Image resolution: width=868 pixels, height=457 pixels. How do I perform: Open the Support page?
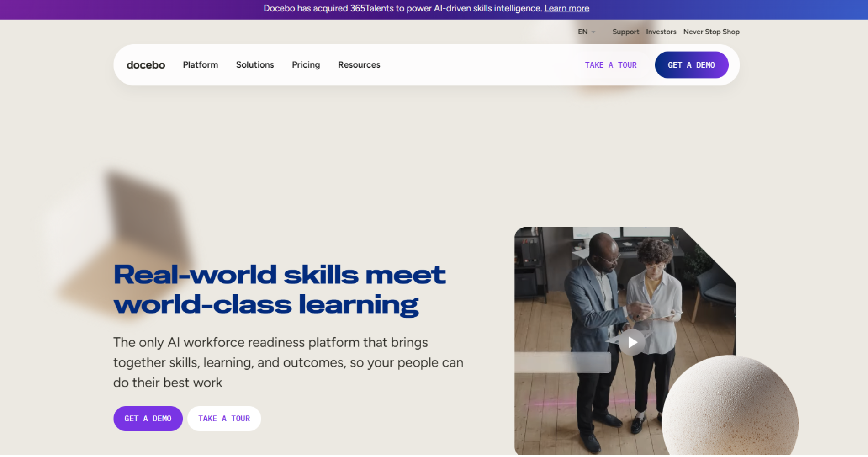pos(625,32)
